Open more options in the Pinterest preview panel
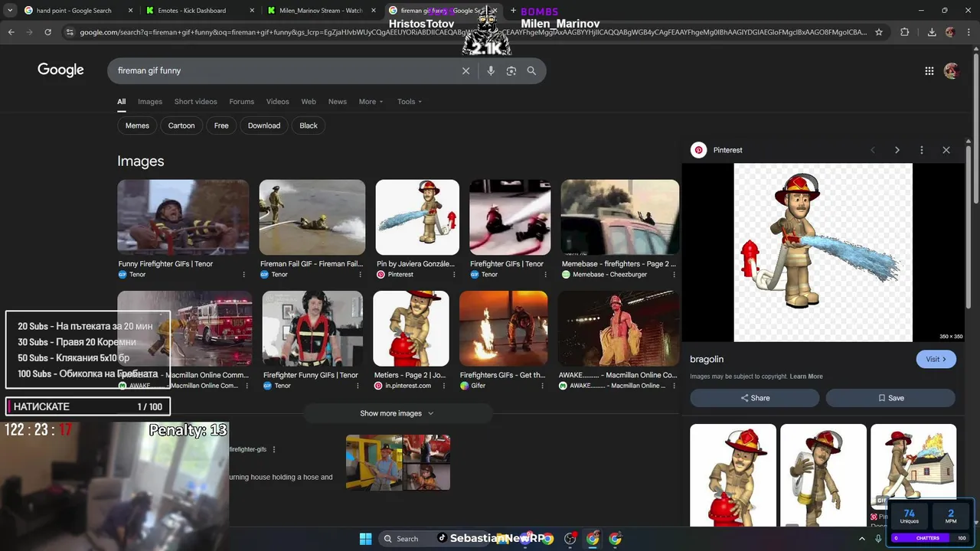This screenshot has width=980, height=551. 922,150
